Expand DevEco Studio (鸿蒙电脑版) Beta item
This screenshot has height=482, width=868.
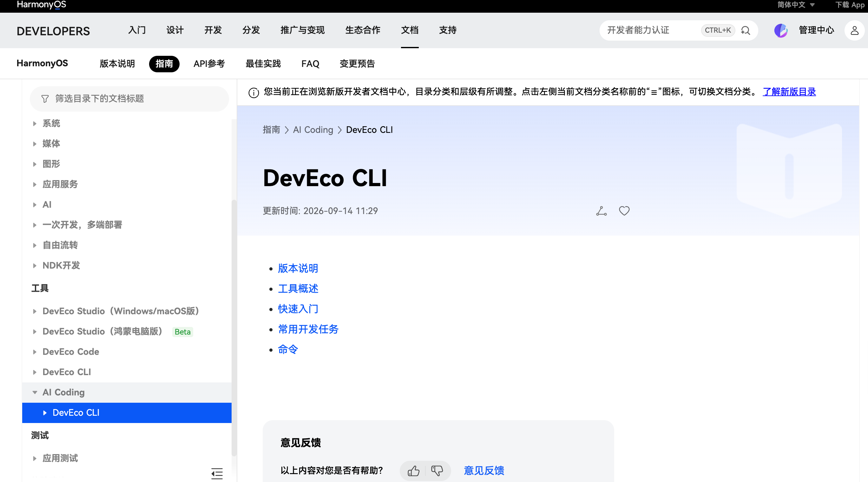click(34, 331)
